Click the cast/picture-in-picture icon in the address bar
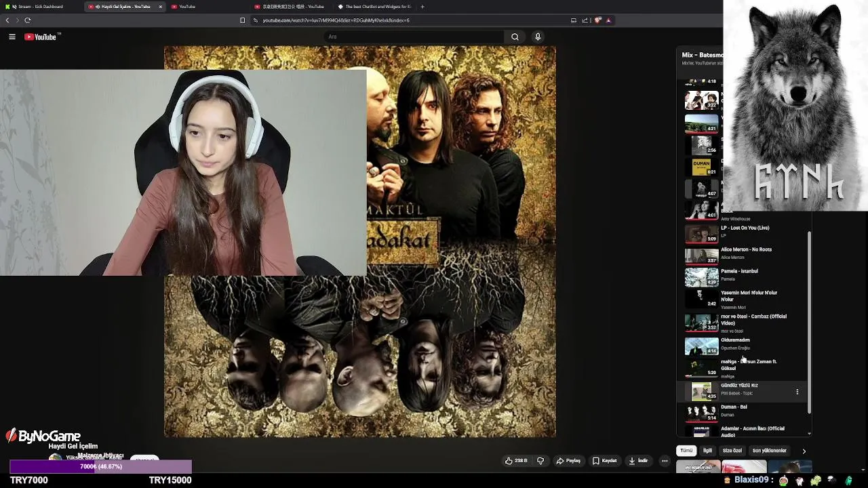Screen dimensions: 868x488 click(574, 20)
